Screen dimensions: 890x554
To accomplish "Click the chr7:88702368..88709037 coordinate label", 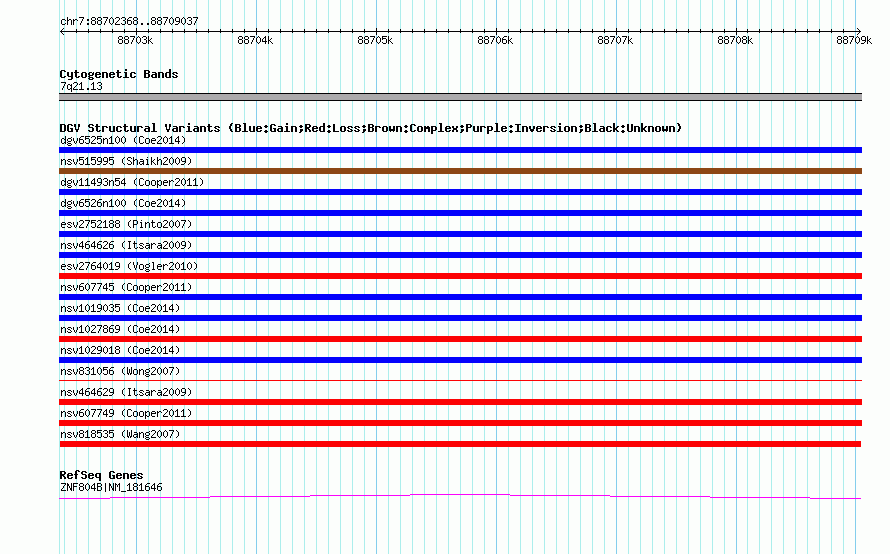I will [129, 21].
